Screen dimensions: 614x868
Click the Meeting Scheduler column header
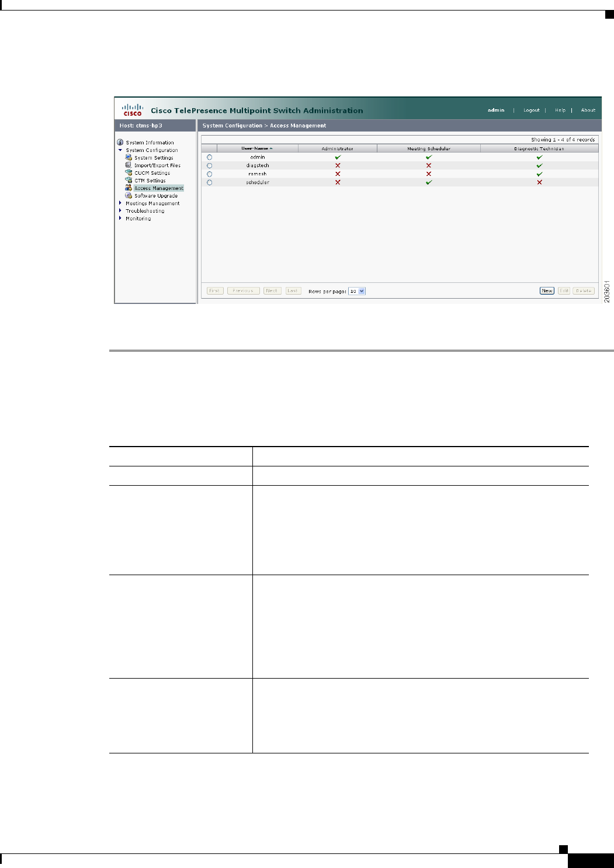point(429,148)
